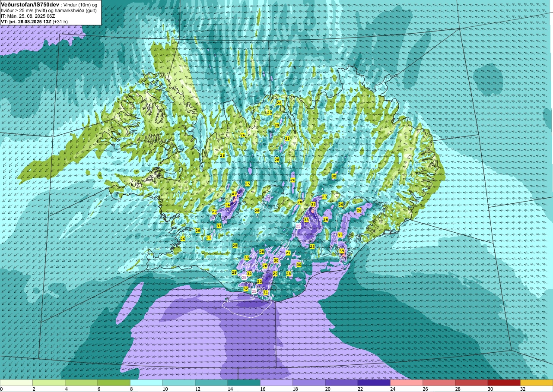This screenshot has width=553, height=392.
Task: Pick the 4–6 m/s green legend swatch
Action: pyautogui.click(x=81, y=383)
